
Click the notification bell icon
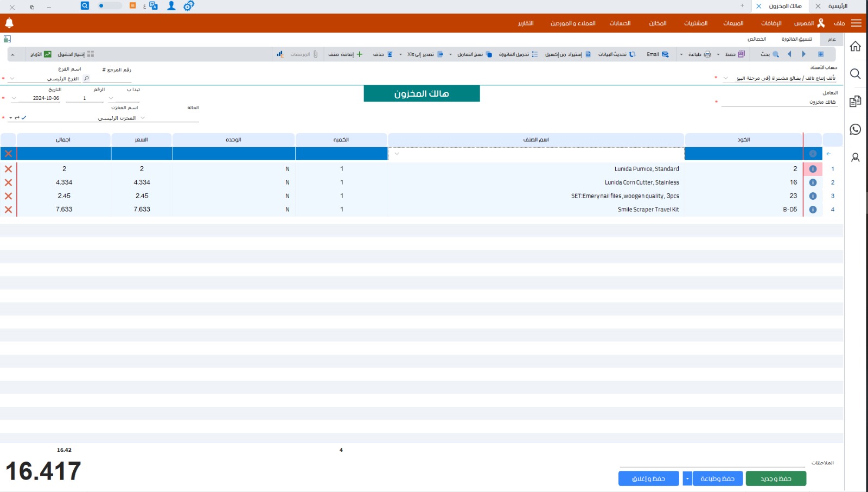coord(9,23)
